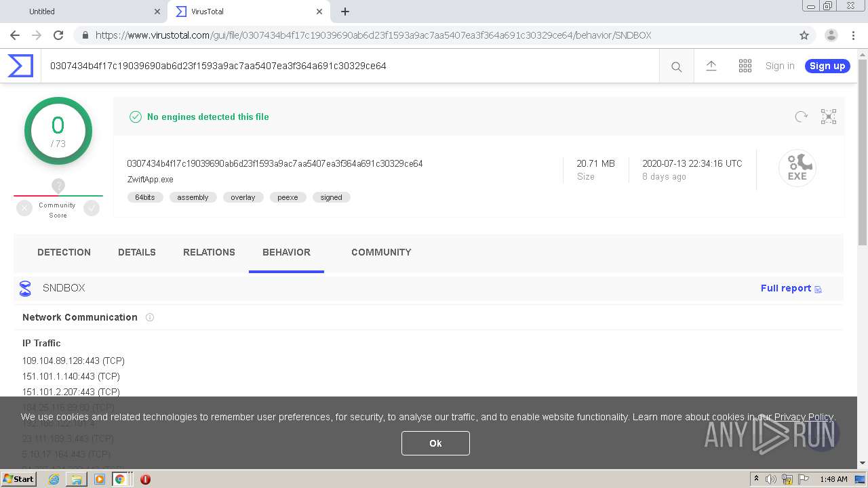Viewport: 868px width, 488px height.
Task: Click the Windows Start button
Action: (18, 479)
